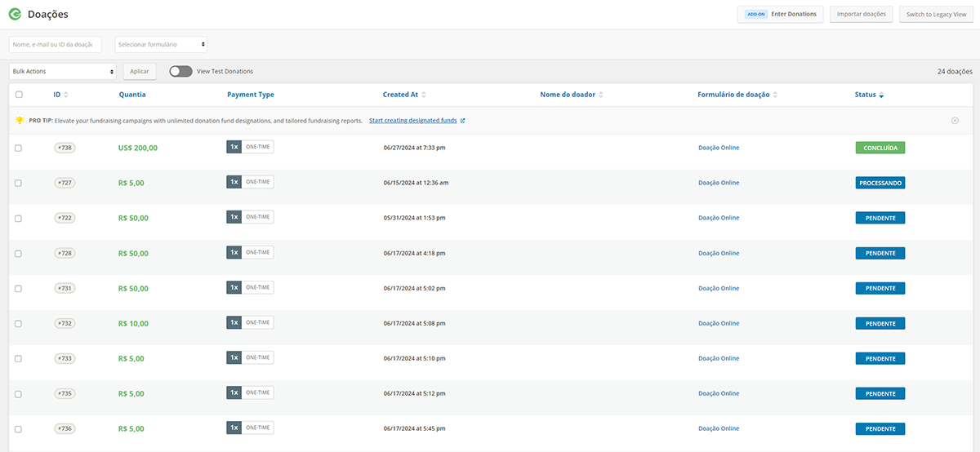Click the GiveWP logo icon

[x=15, y=14]
